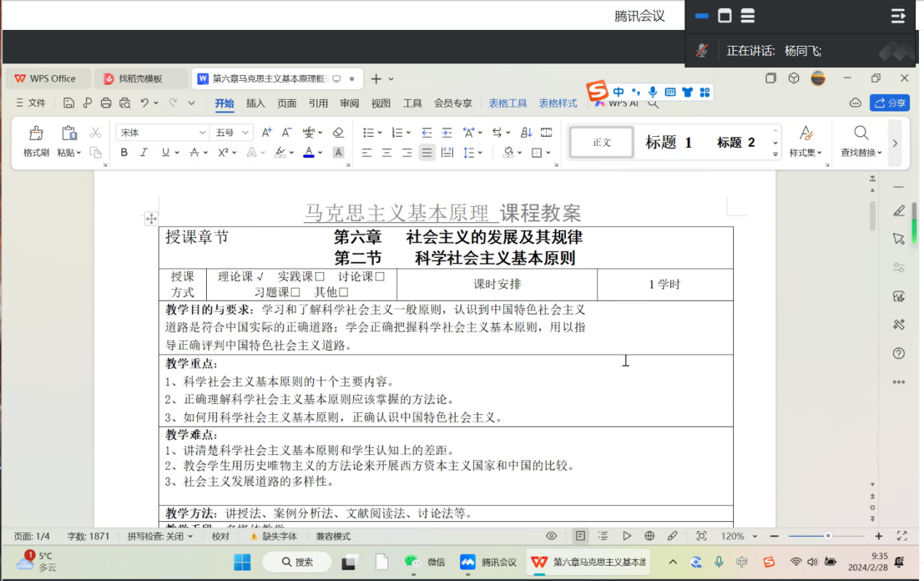Viewport: 924px width, 581px height.
Task: Click the sort icon in paragraph tools
Action: (x=526, y=133)
